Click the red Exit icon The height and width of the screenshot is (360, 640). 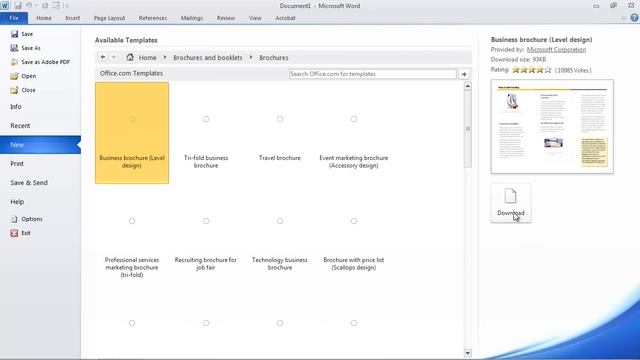click(x=14, y=233)
